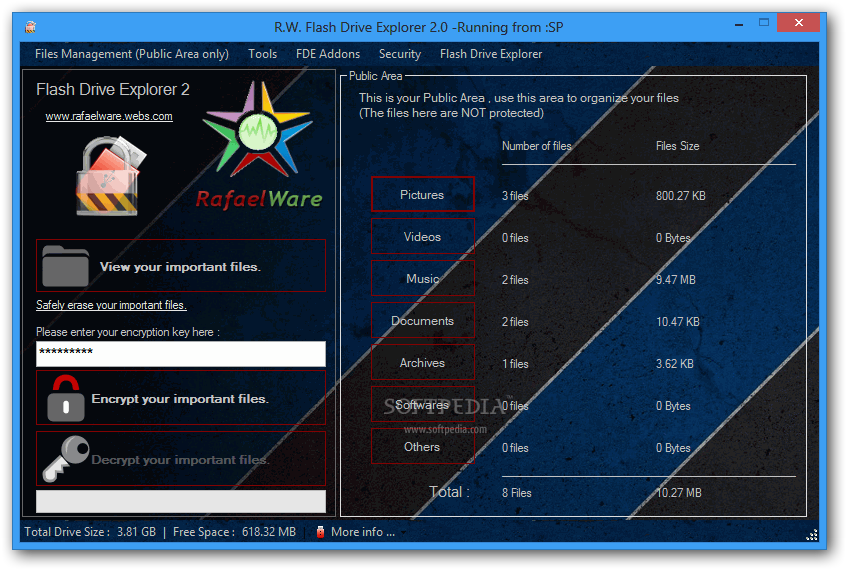Click the '800.27 KB' Pictures size value
Viewport: 847px width, 570px height.
tap(681, 196)
